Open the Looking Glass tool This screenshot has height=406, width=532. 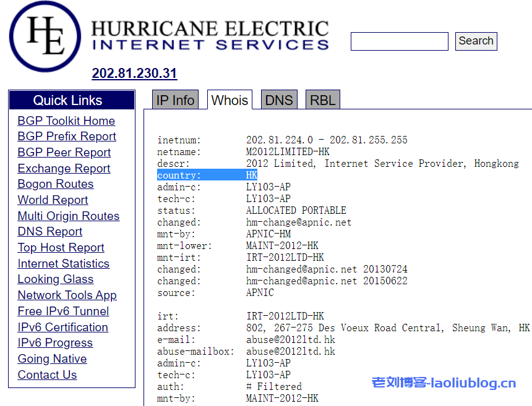click(55, 279)
